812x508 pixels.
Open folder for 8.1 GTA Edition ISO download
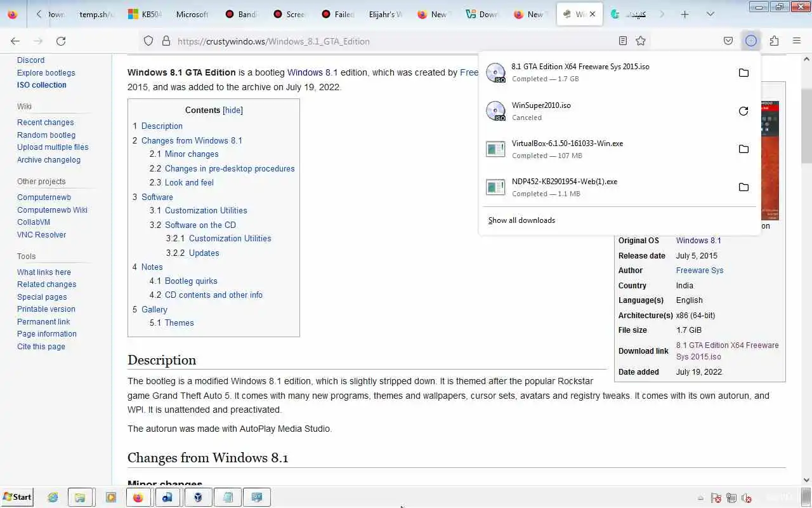[743, 72]
